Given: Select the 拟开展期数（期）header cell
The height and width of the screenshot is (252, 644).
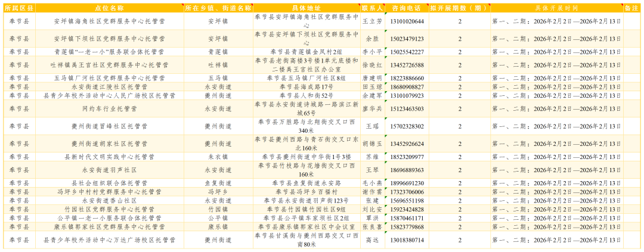Looking at the screenshot, I should pos(459,8).
